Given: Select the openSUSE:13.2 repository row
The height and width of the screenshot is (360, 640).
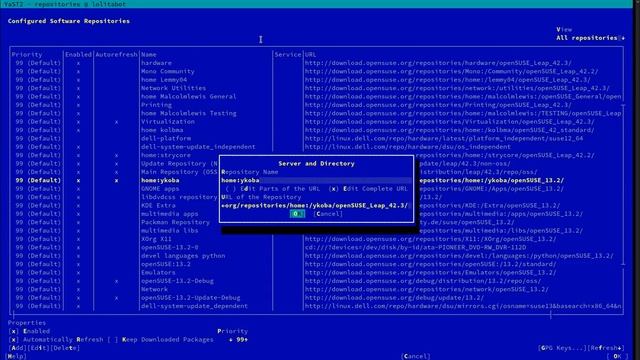Looking at the screenshot, I should [316, 264].
